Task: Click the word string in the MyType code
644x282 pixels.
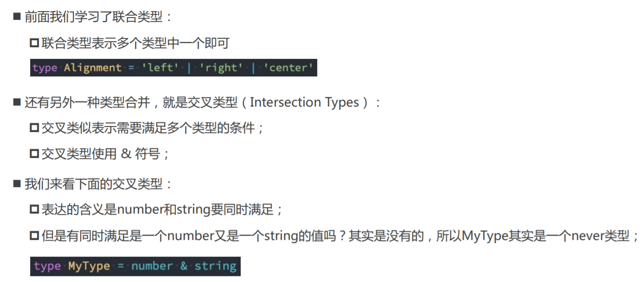Action: (x=215, y=266)
